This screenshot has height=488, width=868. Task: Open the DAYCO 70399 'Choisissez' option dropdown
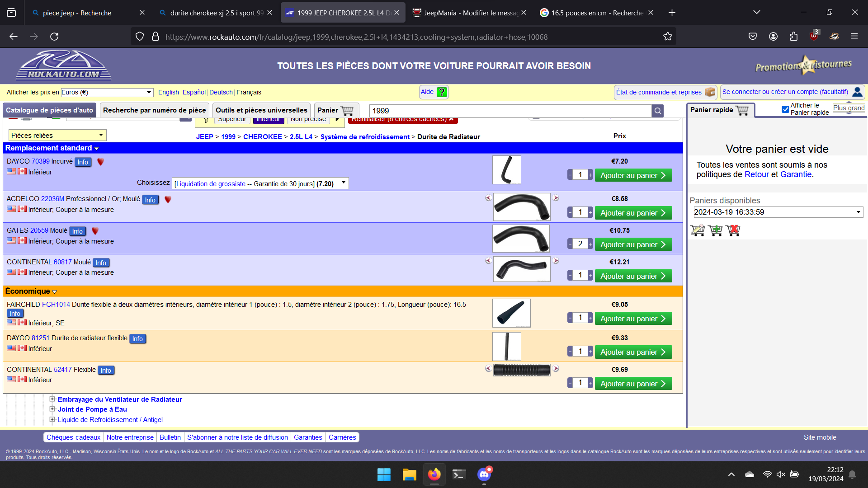click(x=260, y=183)
